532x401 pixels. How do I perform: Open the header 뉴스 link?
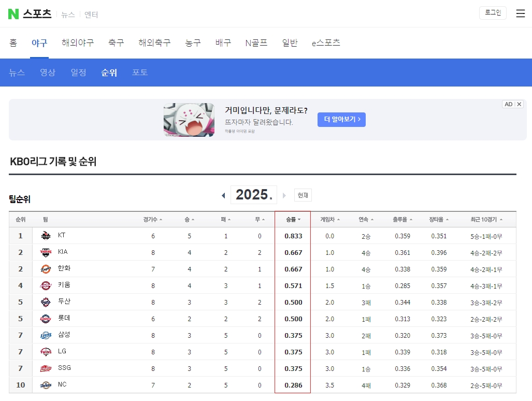click(x=68, y=15)
